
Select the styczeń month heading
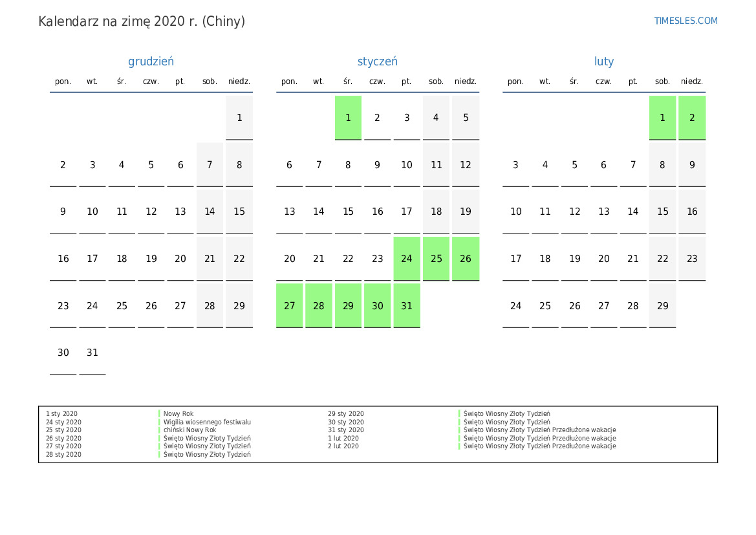tap(378, 61)
